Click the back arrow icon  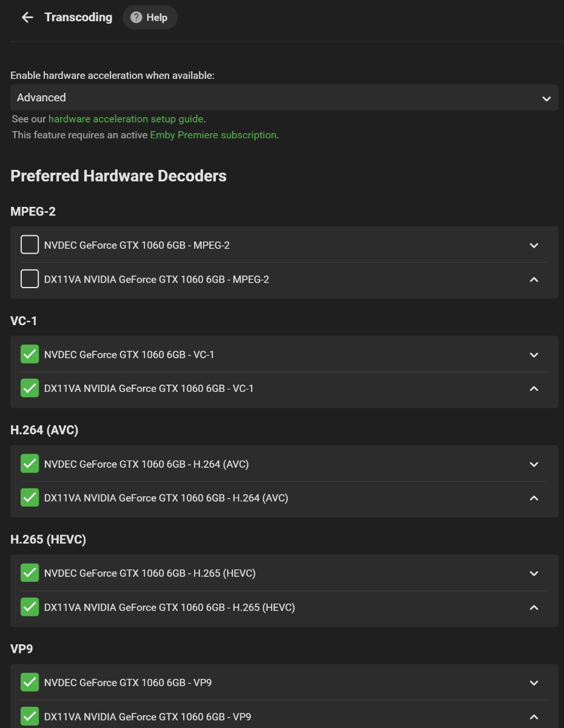click(x=27, y=18)
